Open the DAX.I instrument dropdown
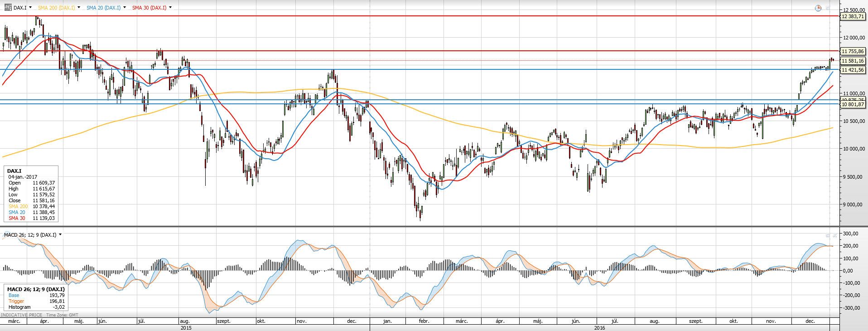This screenshot has width=868, height=331. point(30,8)
